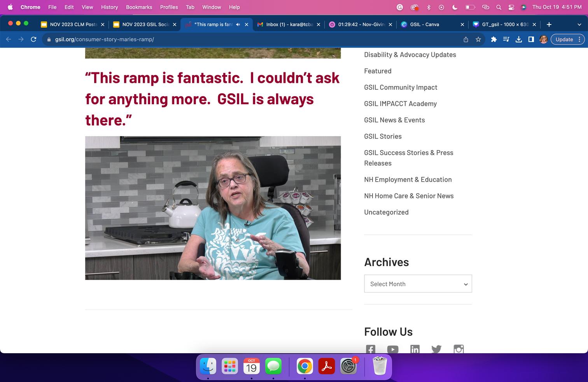Open Finder from the Dock
The width and height of the screenshot is (588, 382).
tap(208, 366)
